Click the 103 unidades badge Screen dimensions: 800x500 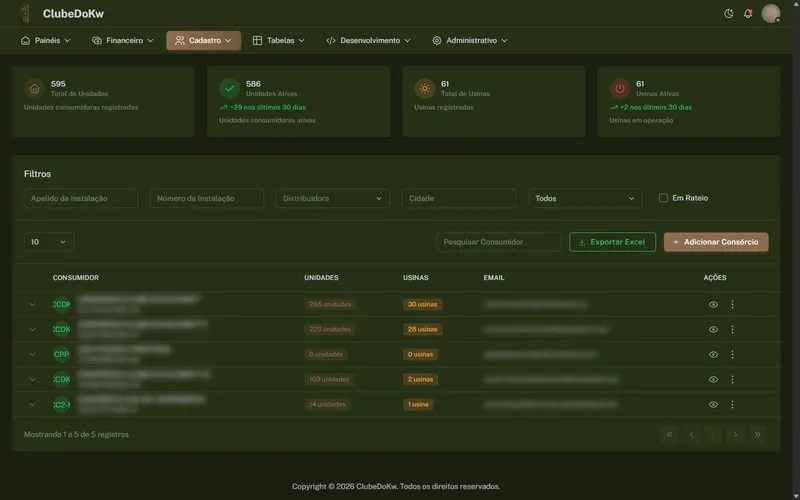pos(329,380)
